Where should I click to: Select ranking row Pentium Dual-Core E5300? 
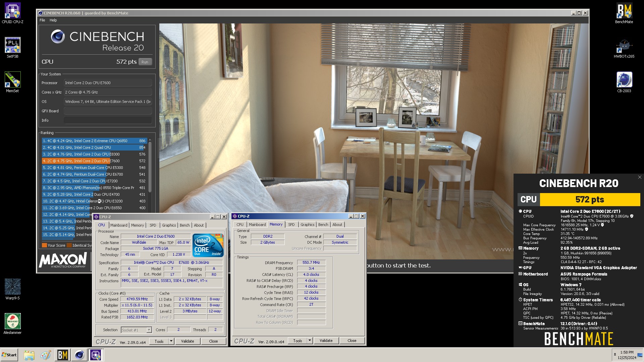point(94,168)
